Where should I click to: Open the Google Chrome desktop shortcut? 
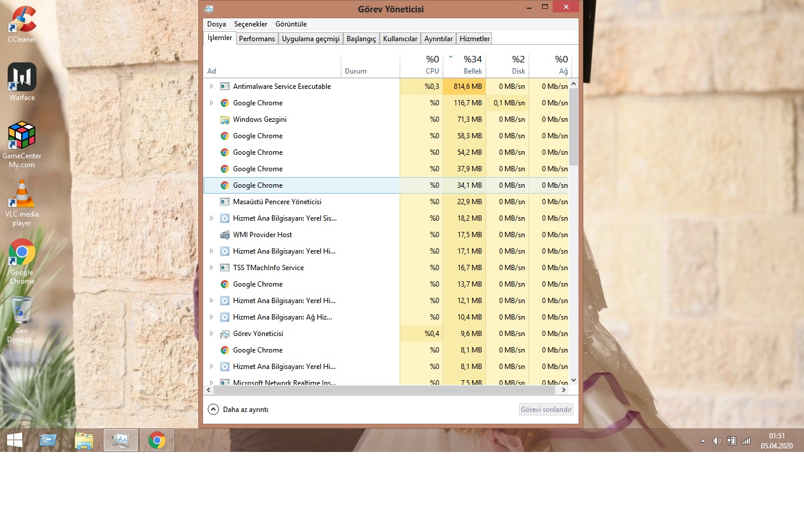click(x=22, y=261)
